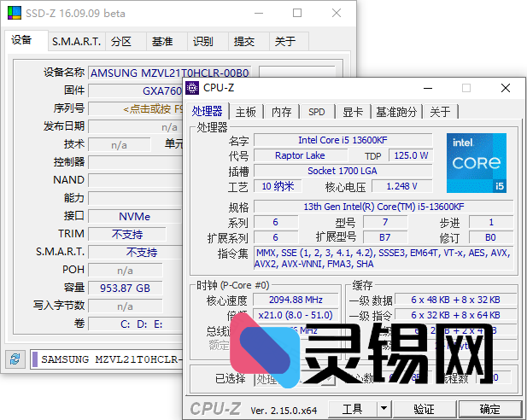Click the firmware value GXA760 in SSD-Z
The width and height of the screenshot is (527, 420).
tap(136, 91)
